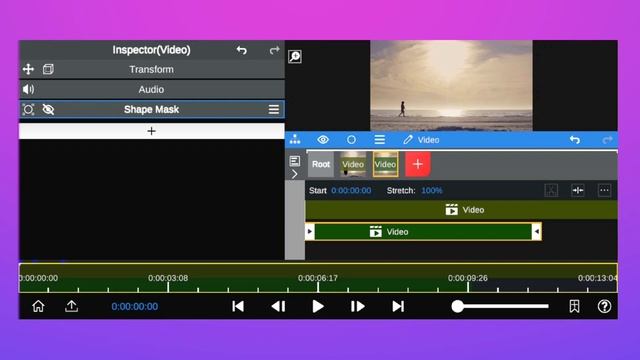Jump to the end of timeline
The height and width of the screenshot is (360, 640).
[x=398, y=306]
